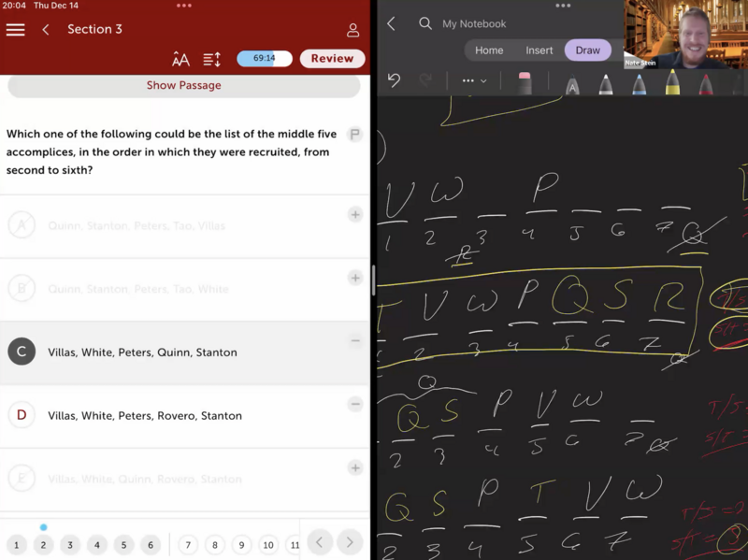This screenshot has width=748, height=560.
Task: Click the 69:14 timer progress bar
Action: (265, 59)
